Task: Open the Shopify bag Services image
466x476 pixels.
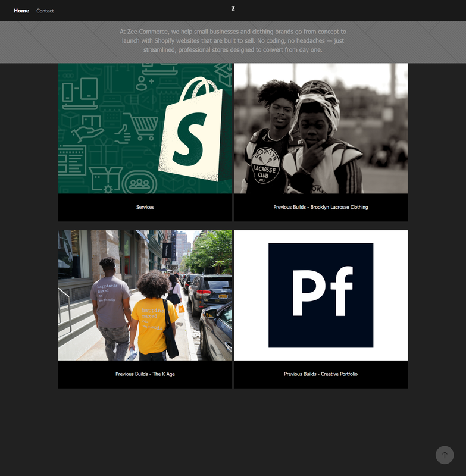Action: tap(145, 129)
